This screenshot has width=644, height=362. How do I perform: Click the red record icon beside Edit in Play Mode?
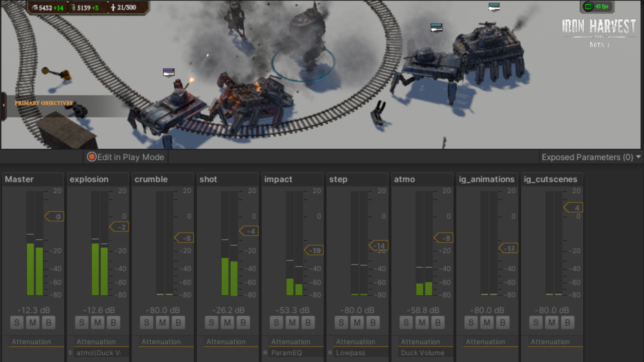coord(92,157)
